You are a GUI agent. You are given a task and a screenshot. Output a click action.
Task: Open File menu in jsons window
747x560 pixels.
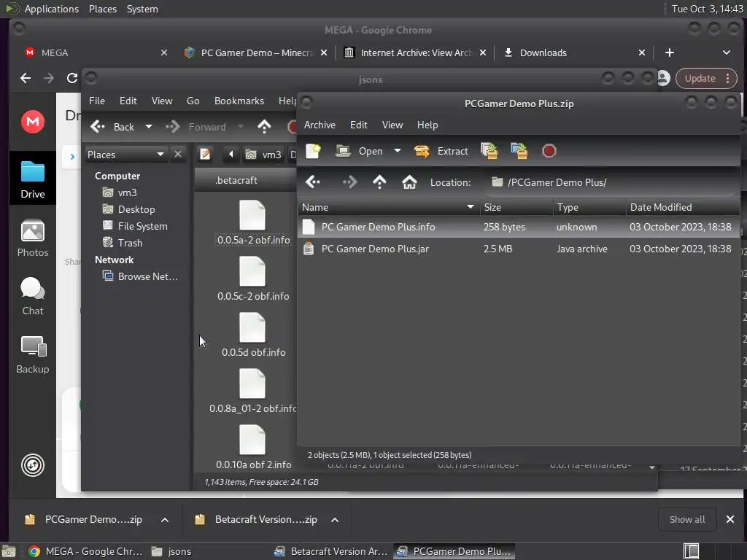[x=97, y=101]
